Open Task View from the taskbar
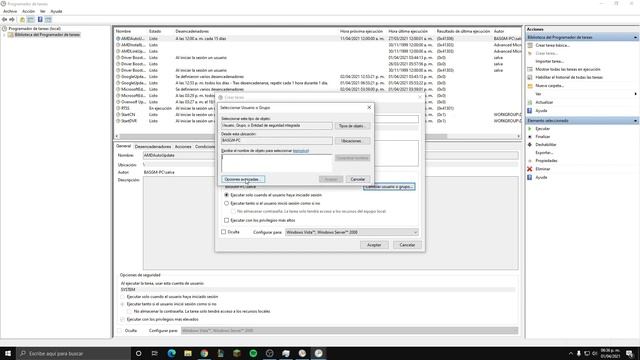Screen dimensions: 640x360 pos(155,353)
